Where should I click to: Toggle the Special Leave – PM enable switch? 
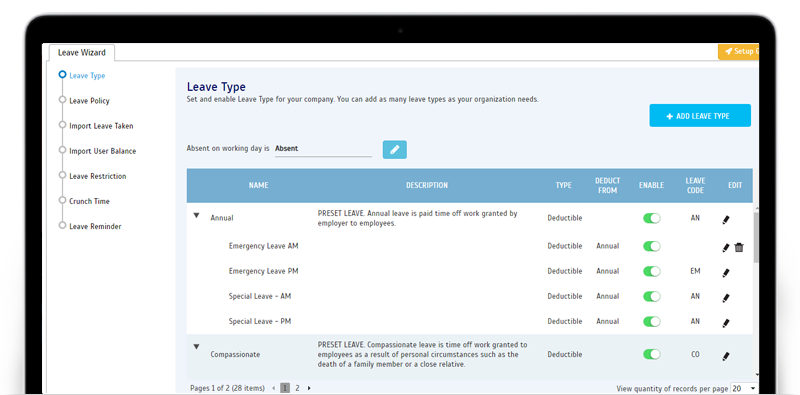(x=652, y=322)
